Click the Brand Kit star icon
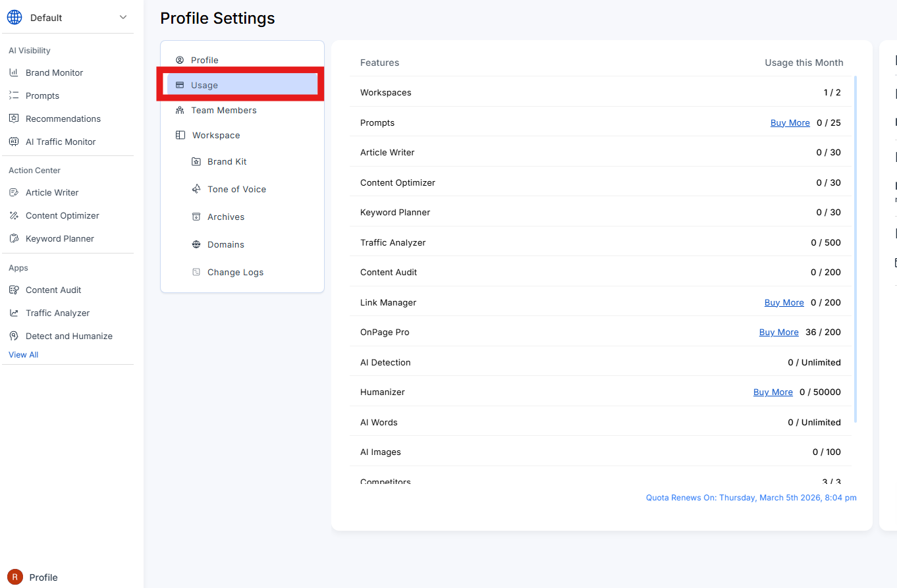 click(196, 162)
